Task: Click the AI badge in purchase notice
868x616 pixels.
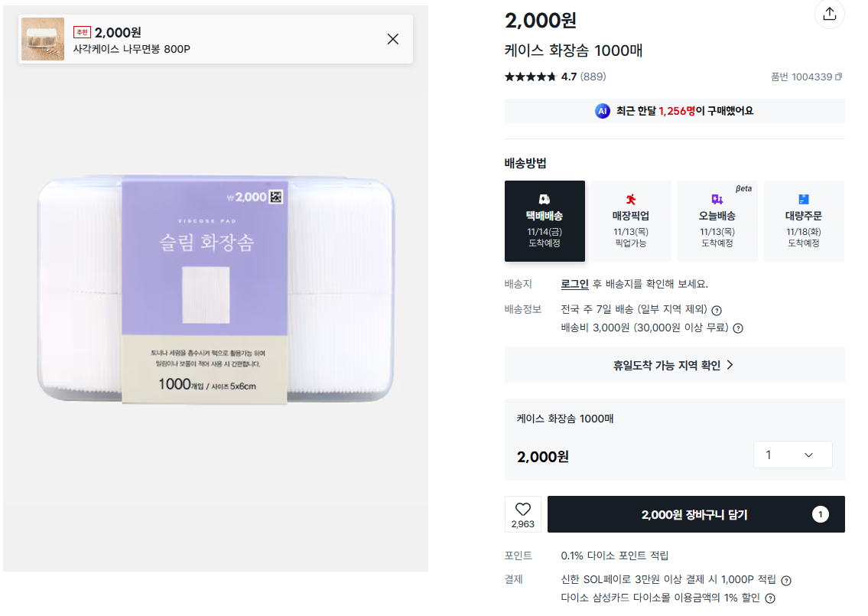Action: tap(603, 111)
